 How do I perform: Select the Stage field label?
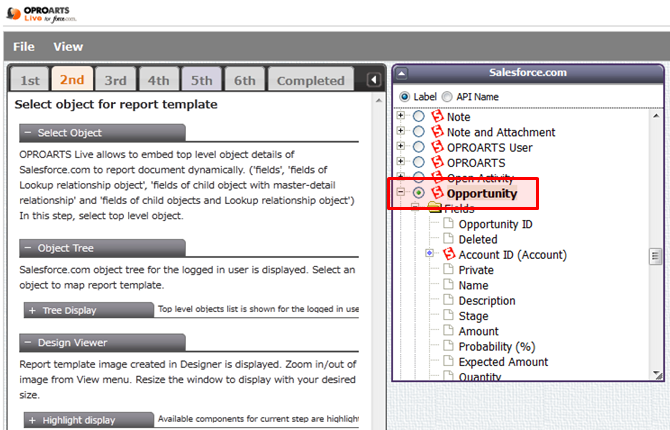473,316
